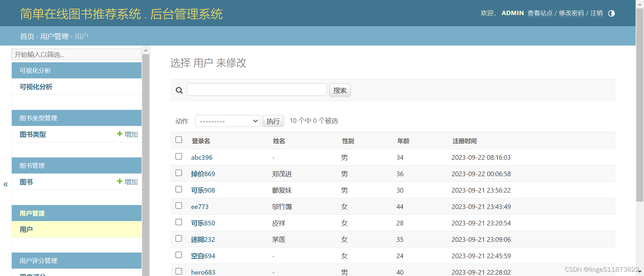Open user hero683
This screenshot has height=276, width=644.
203,272
